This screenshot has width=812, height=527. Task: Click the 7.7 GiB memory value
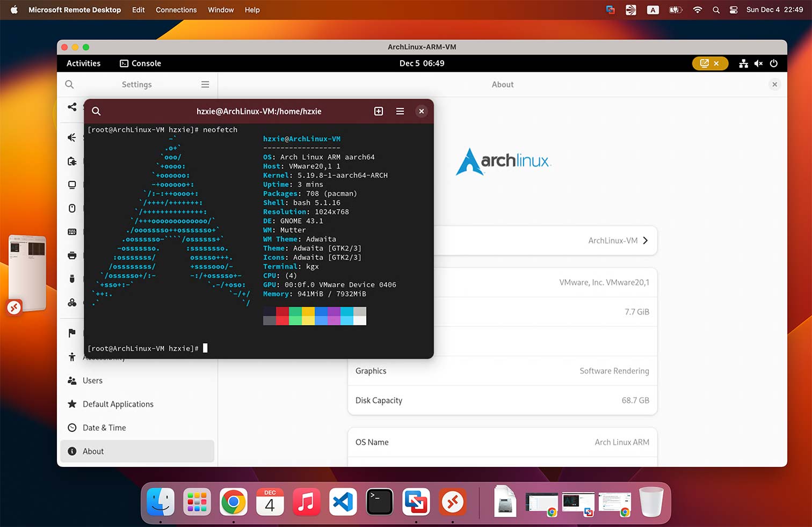[637, 312]
